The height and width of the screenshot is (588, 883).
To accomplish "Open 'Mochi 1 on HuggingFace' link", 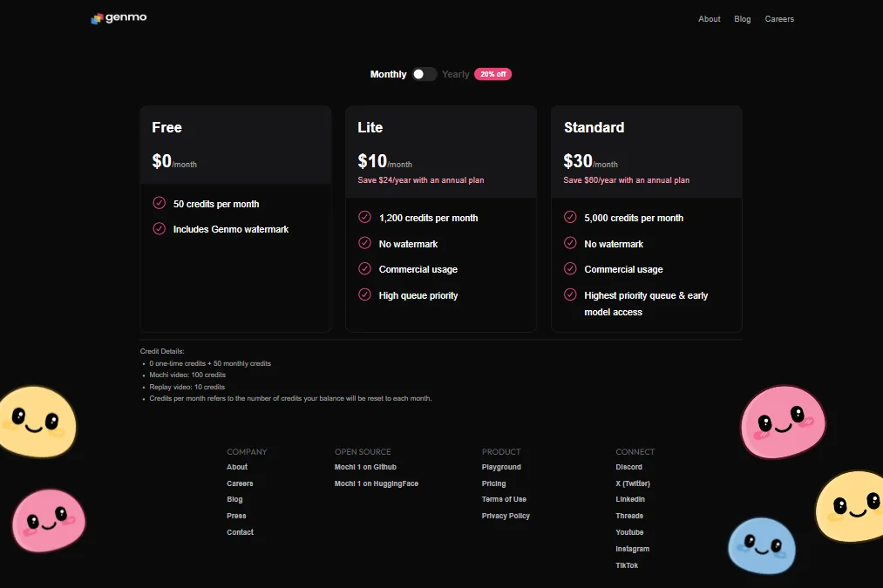I will click(x=377, y=483).
